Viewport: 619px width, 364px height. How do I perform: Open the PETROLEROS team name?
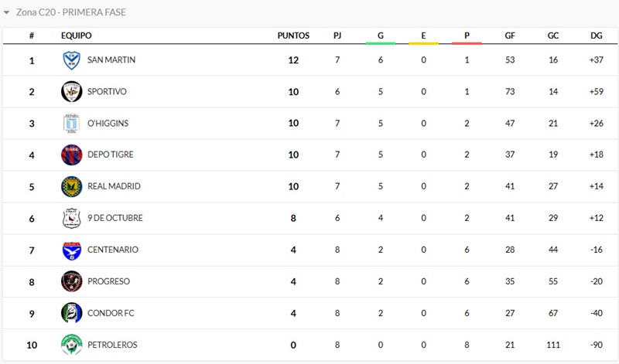pos(112,345)
